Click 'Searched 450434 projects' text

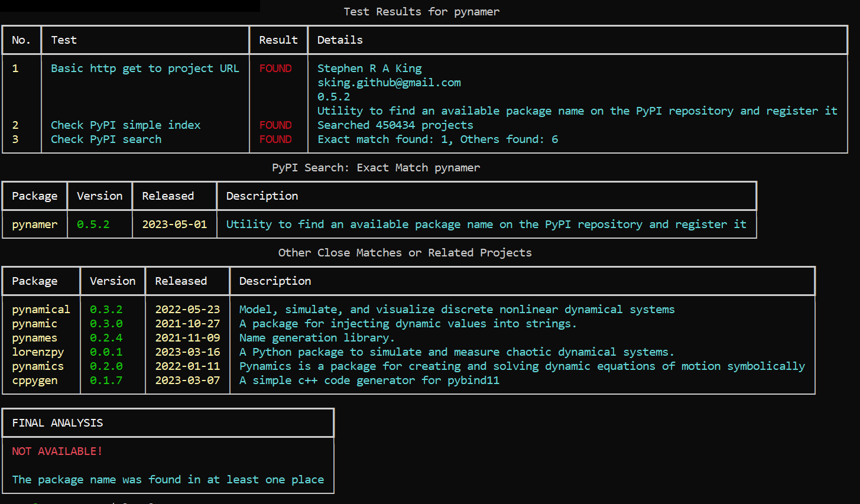click(395, 125)
